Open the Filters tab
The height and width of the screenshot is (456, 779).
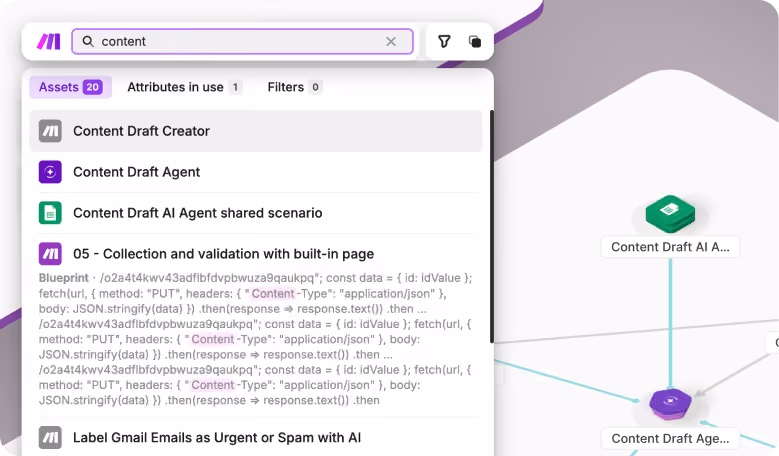pos(295,87)
